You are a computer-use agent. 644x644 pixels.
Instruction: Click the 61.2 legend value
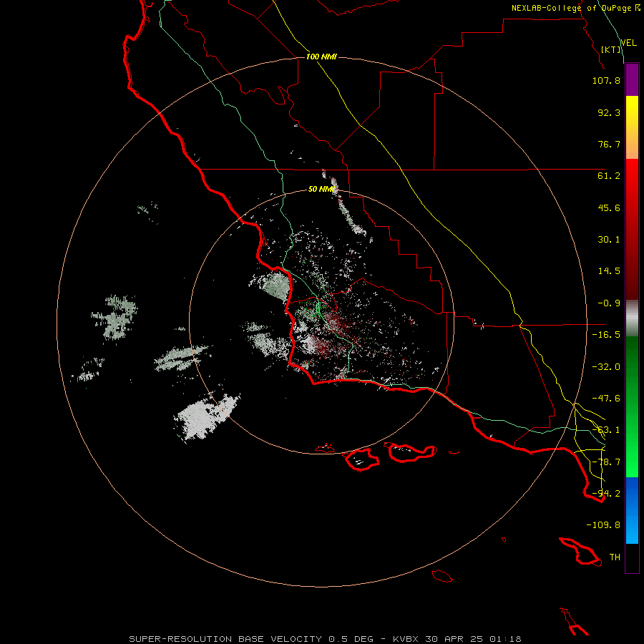tap(609, 176)
